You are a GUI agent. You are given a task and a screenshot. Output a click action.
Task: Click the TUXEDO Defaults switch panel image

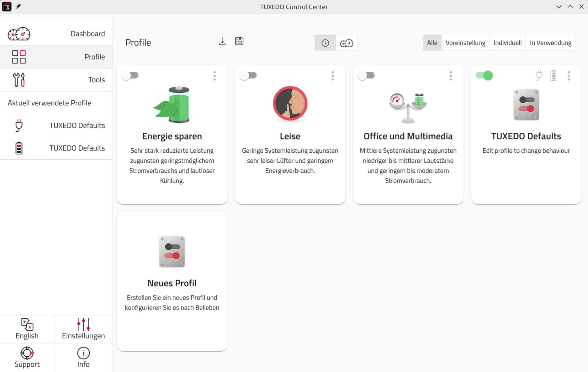tap(526, 105)
